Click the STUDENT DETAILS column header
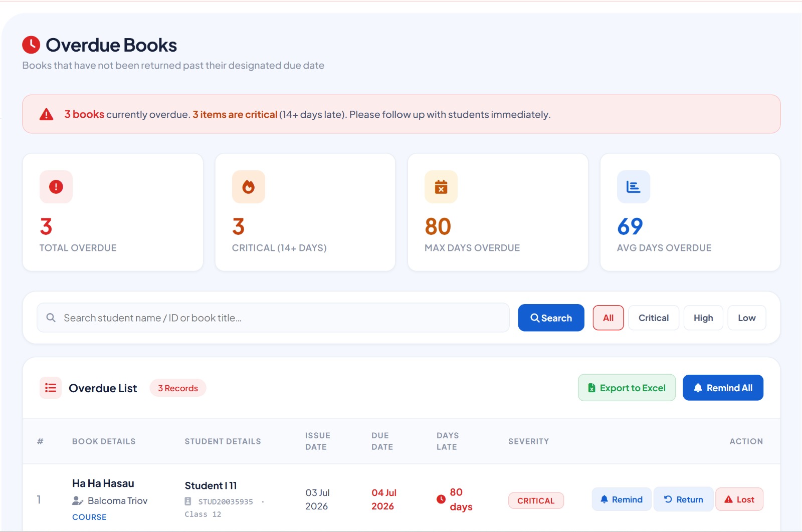Screen dimensions: 802x532 point(223,441)
